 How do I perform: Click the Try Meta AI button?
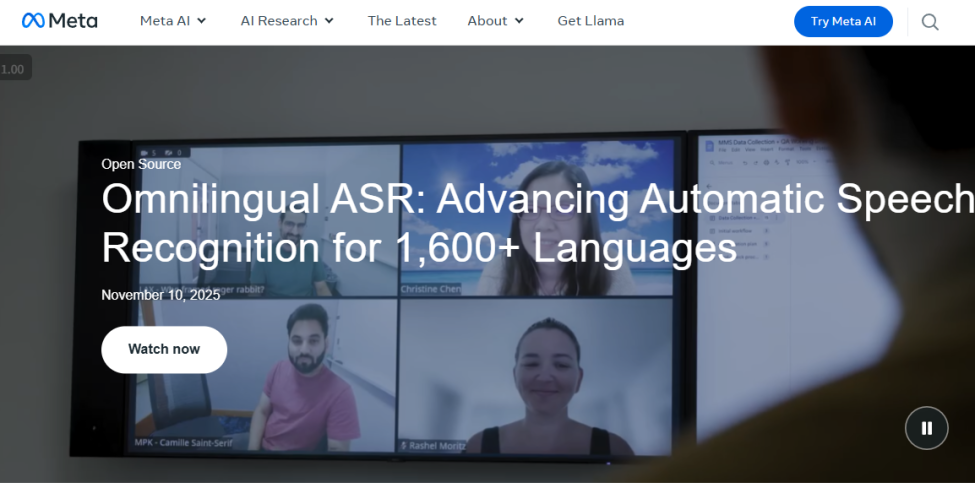click(x=842, y=21)
